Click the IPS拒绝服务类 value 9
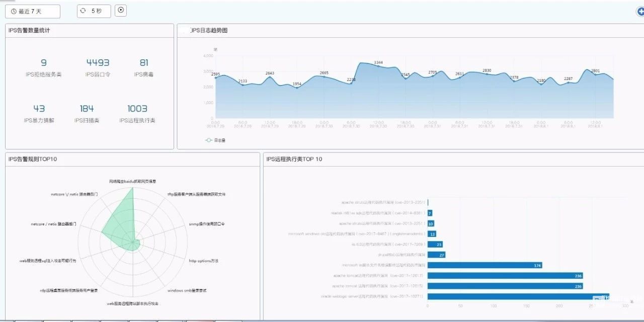 coord(43,63)
